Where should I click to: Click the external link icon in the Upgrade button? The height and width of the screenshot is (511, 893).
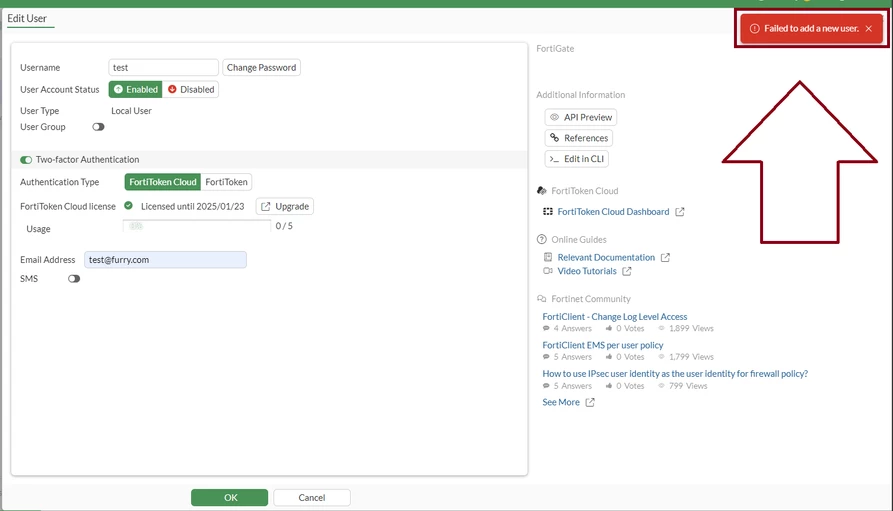pos(265,206)
